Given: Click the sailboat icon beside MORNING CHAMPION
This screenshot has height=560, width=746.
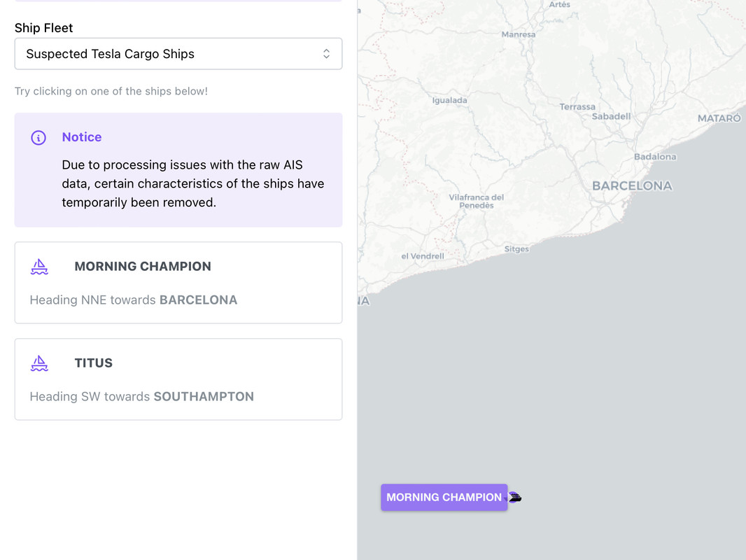Looking at the screenshot, I should click(39, 267).
